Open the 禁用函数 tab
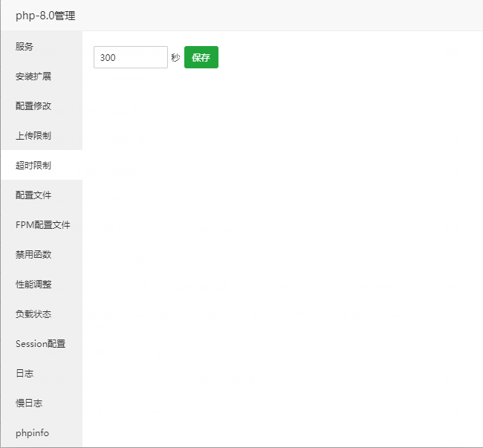 (42, 254)
